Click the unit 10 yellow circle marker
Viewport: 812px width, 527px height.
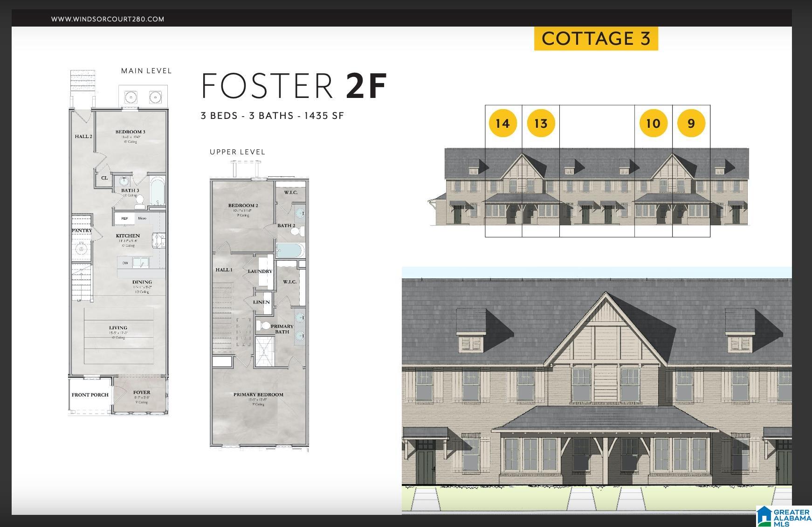tap(653, 124)
